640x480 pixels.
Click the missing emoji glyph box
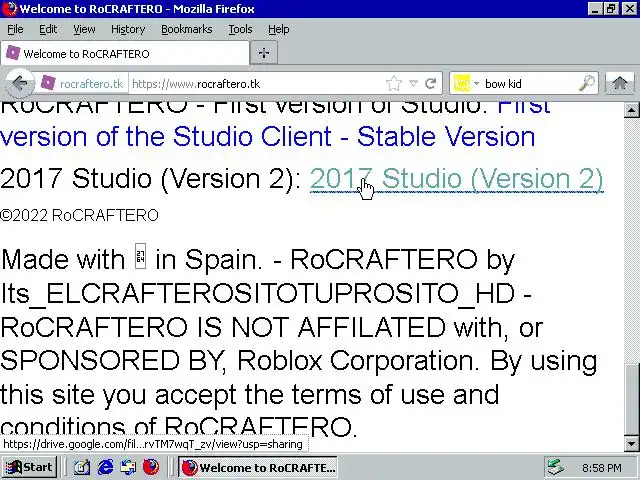(x=140, y=256)
